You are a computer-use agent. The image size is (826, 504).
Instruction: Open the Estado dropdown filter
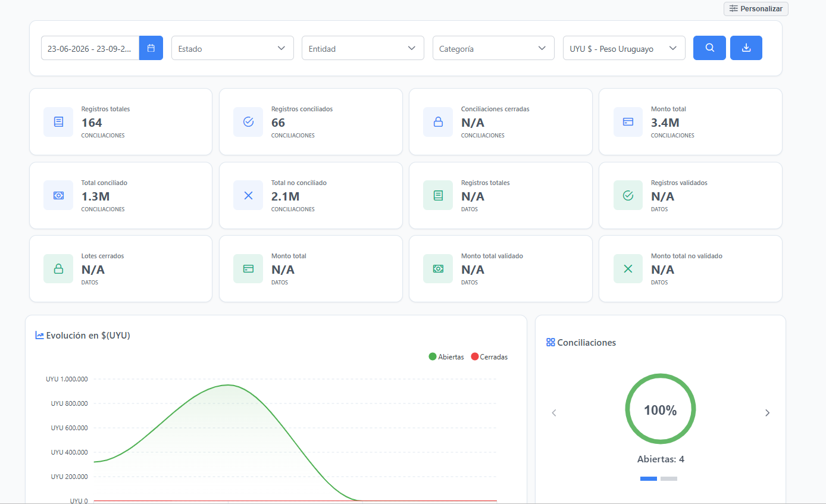[x=233, y=48]
